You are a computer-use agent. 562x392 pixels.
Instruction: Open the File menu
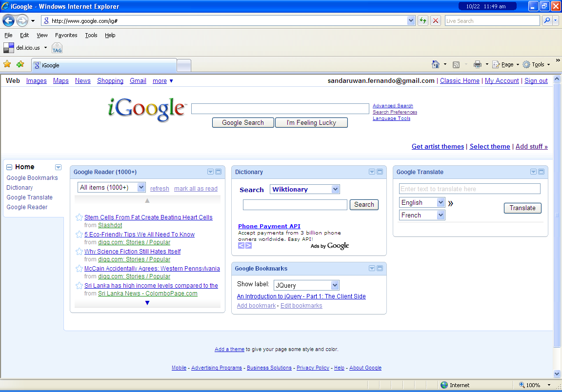click(8, 35)
